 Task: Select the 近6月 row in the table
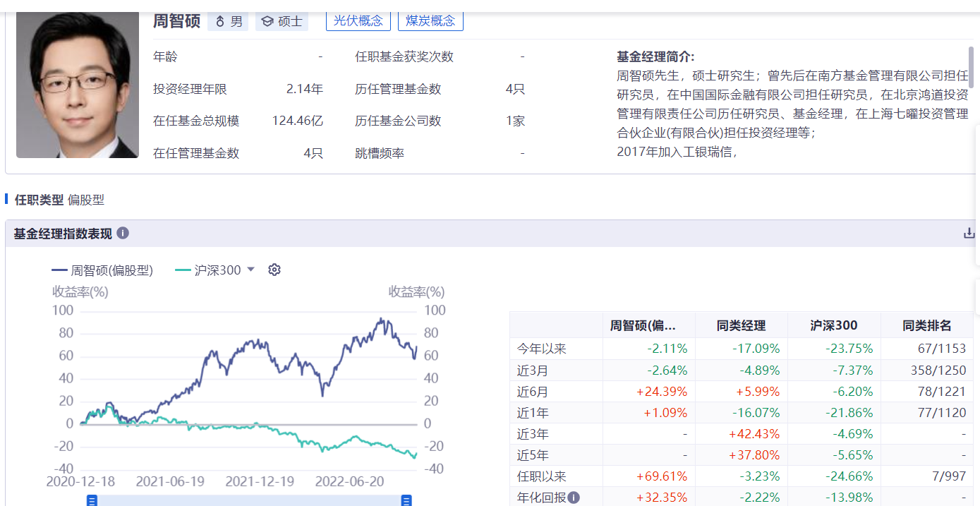click(x=533, y=392)
